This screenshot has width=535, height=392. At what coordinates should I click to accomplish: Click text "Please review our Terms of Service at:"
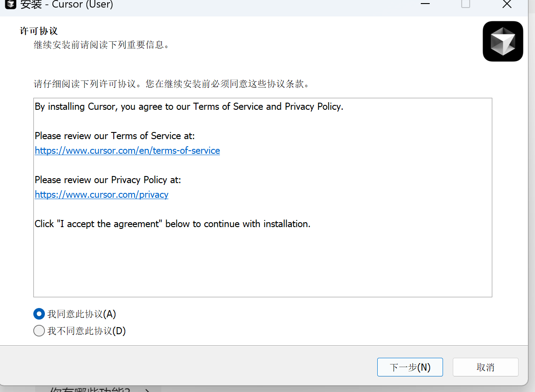pyautogui.click(x=115, y=136)
